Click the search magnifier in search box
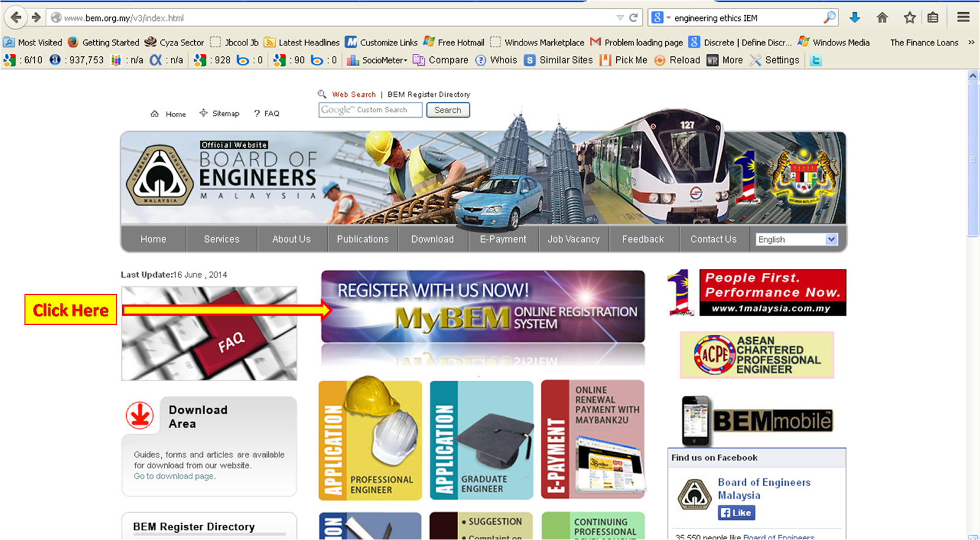This screenshot has height=540, width=980. pos(829,17)
